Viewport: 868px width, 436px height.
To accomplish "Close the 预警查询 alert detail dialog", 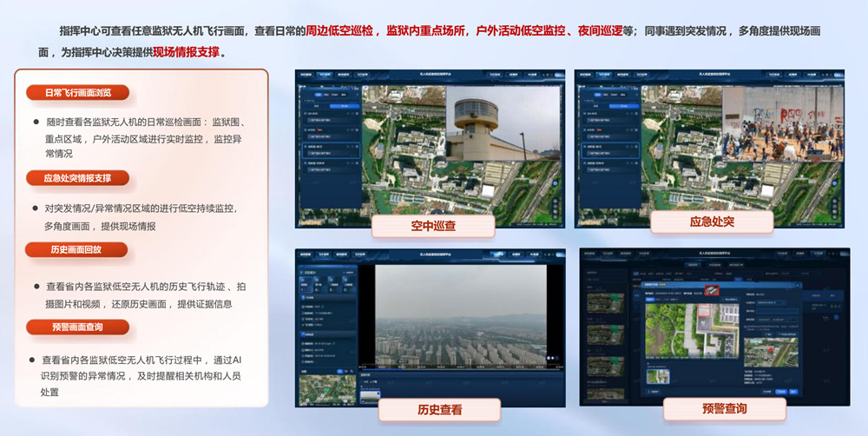I will pos(797,286).
